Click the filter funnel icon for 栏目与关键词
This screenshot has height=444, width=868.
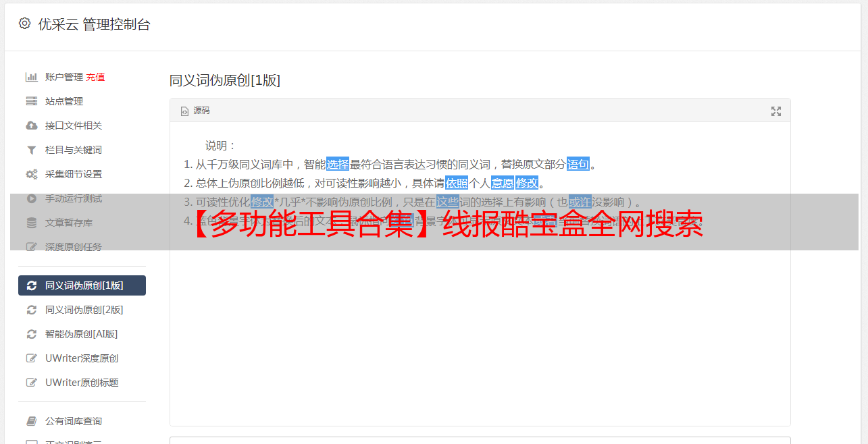31,150
